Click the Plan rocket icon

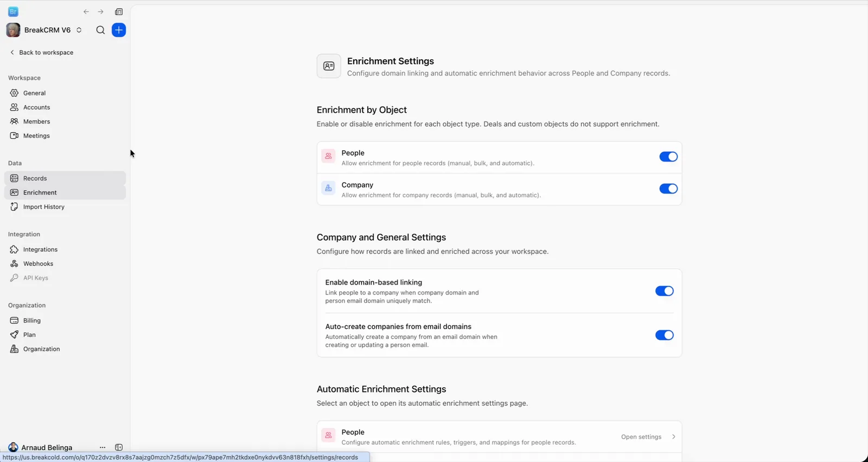(14, 335)
